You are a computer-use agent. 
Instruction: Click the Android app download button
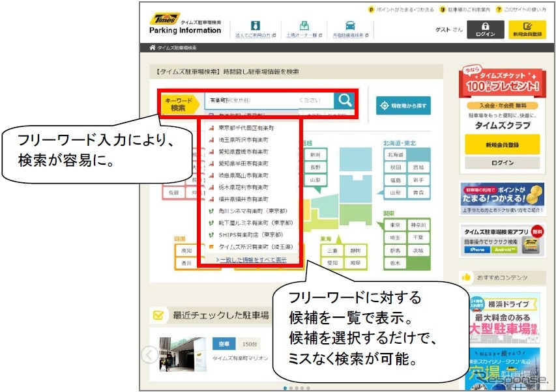coord(505,249)
